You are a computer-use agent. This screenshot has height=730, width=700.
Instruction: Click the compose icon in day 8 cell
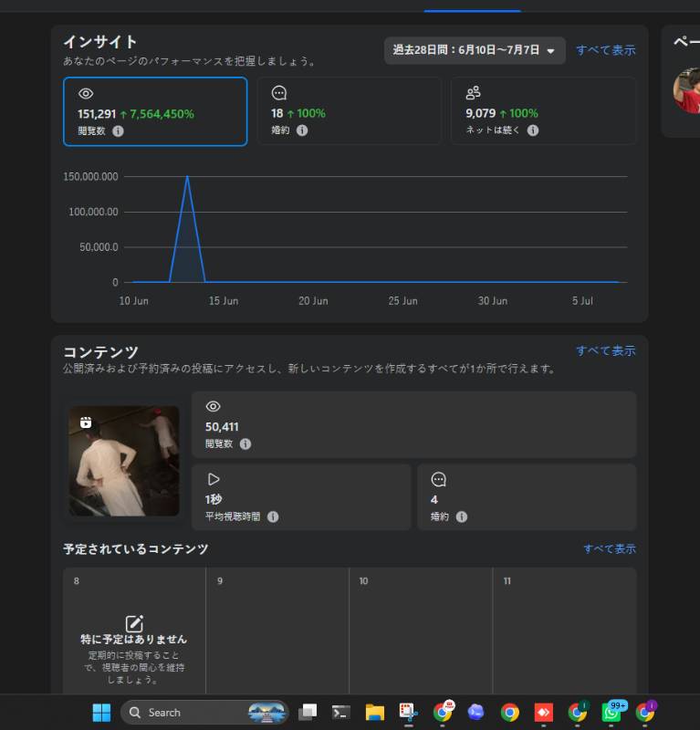134,623
